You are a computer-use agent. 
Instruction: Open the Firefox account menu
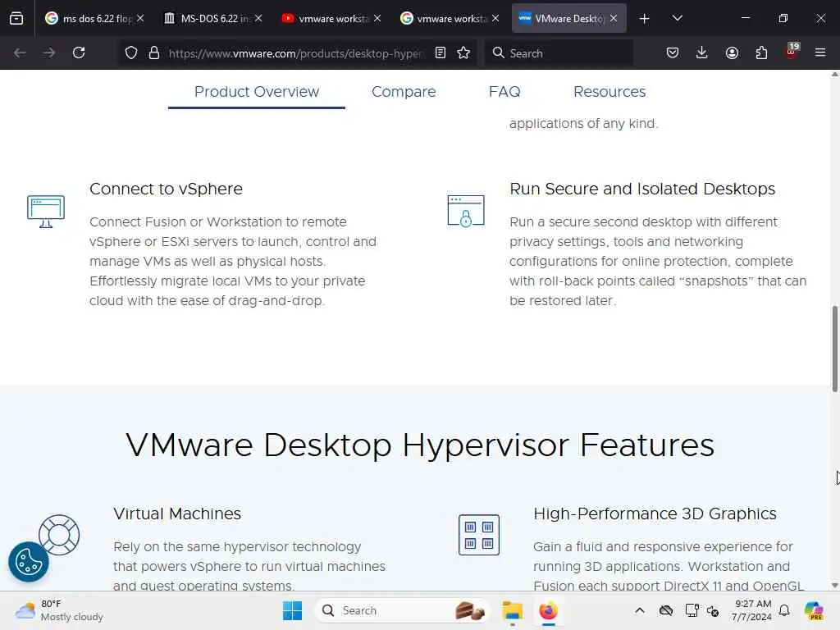click(x=732, y=52)
